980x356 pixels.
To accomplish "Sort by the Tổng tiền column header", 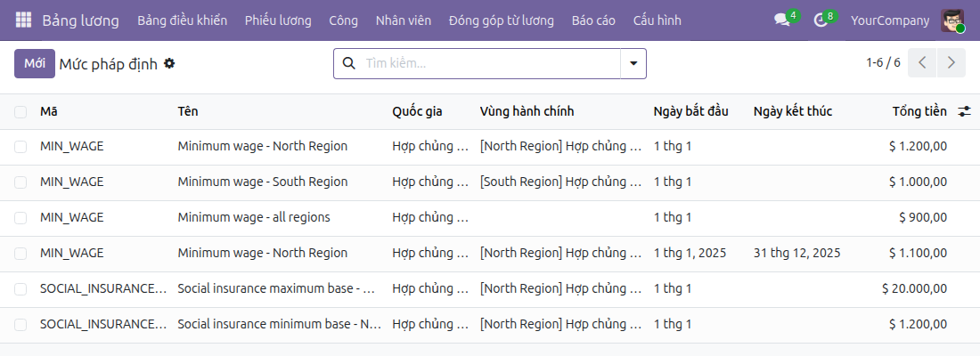I will [x=919, y=111].
